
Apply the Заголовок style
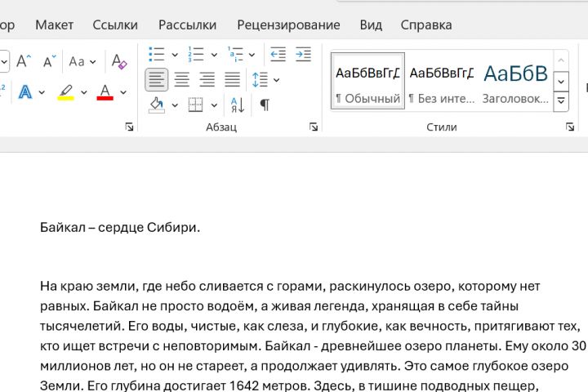point(515,81)
